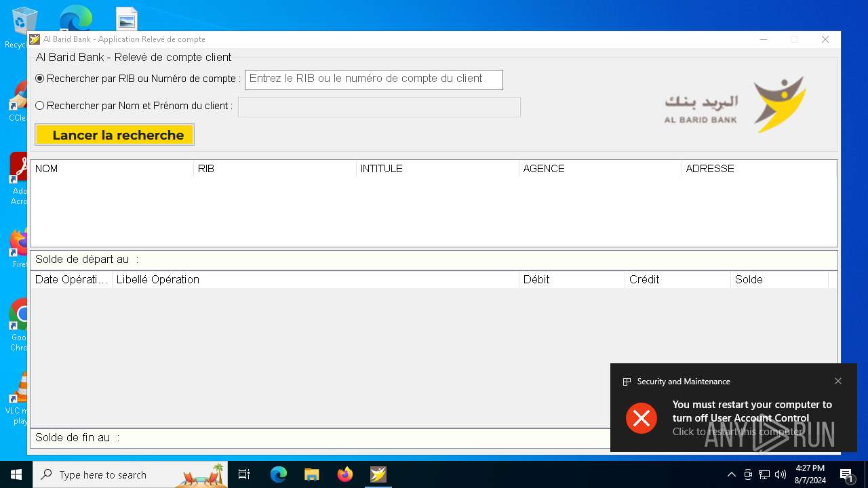Select the VLC media player desktop shortcut
Screen dimensions: 868x488
[18, 399]
